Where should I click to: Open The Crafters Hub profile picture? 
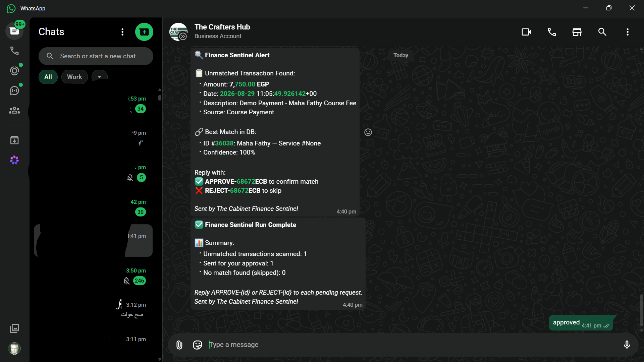pyautogui.click(x=178, y=32)
